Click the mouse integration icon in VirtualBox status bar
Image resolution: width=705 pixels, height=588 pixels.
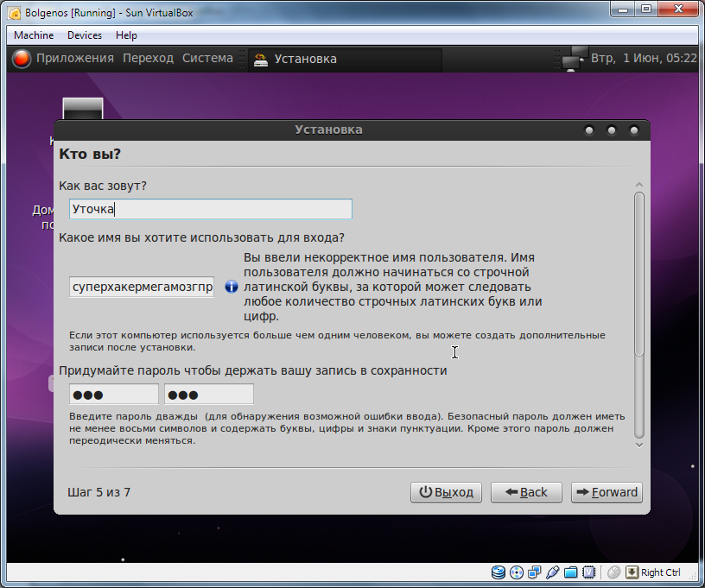click(x=613, y=572)
